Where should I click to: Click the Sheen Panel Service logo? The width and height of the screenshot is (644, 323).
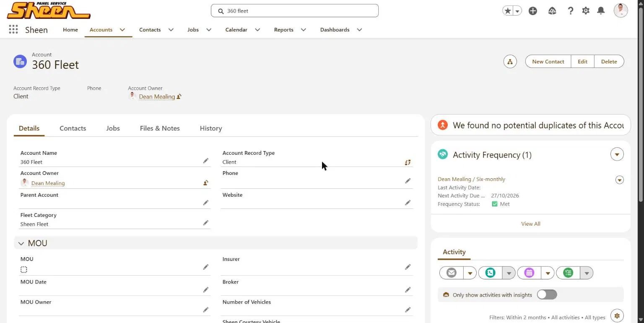(x=49, y=10)
